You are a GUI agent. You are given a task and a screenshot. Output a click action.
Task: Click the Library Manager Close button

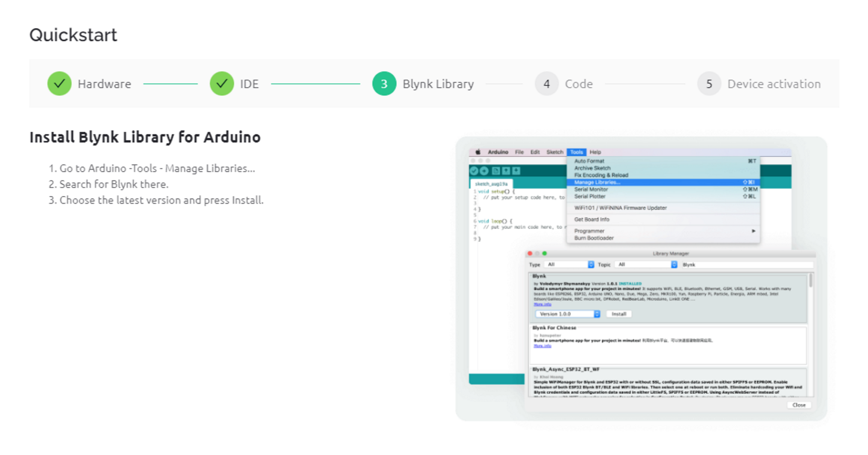point(799,405)
